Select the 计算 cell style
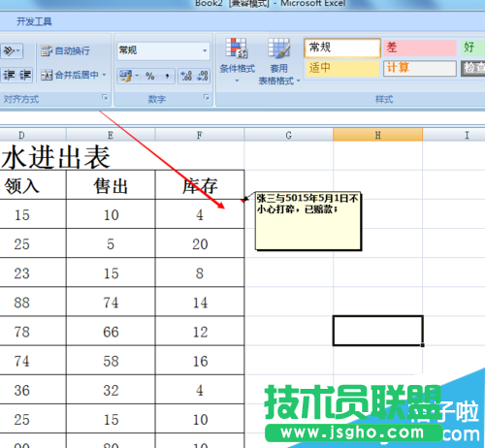The height and width of the screenshot is (448, 485). pos(420,68)
